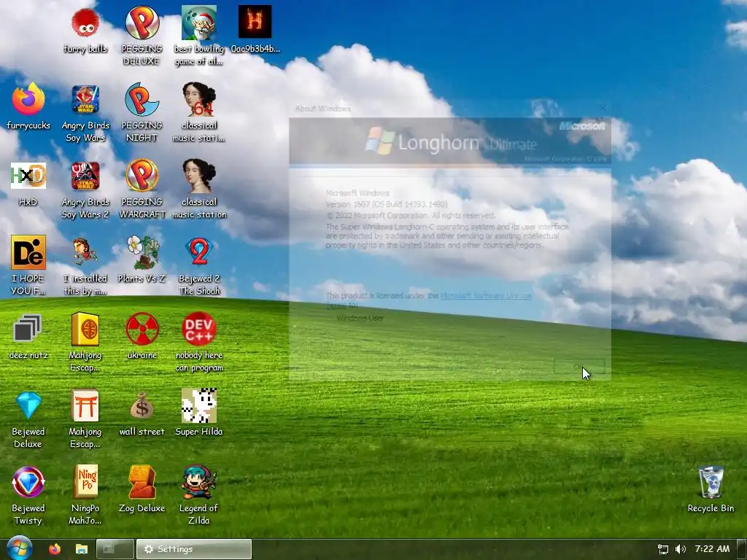Open the Start menu orb
Viewport: 747px width, 560px height.
20,548
